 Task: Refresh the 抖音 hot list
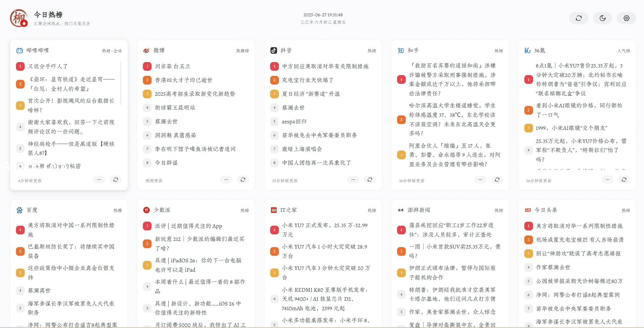click(x=370, y=180)
